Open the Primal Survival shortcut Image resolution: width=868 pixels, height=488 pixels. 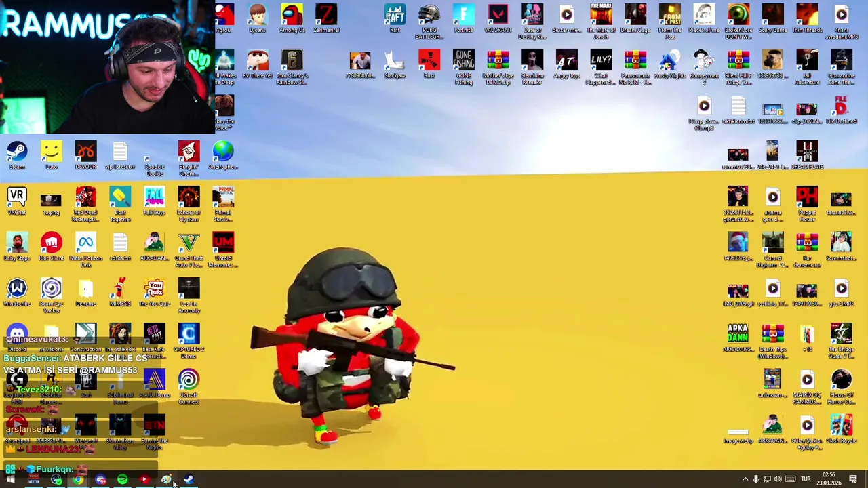[223, 205]
